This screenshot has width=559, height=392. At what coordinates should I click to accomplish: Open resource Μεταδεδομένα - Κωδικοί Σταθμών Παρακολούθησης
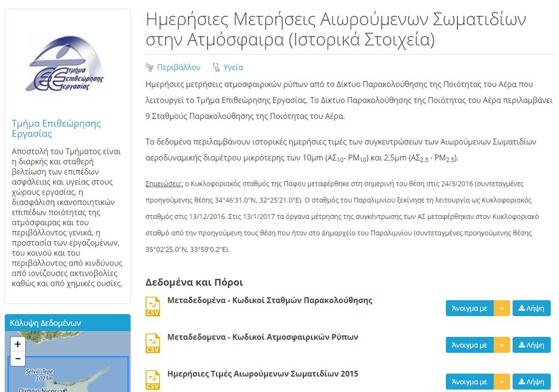click(270, 300)
